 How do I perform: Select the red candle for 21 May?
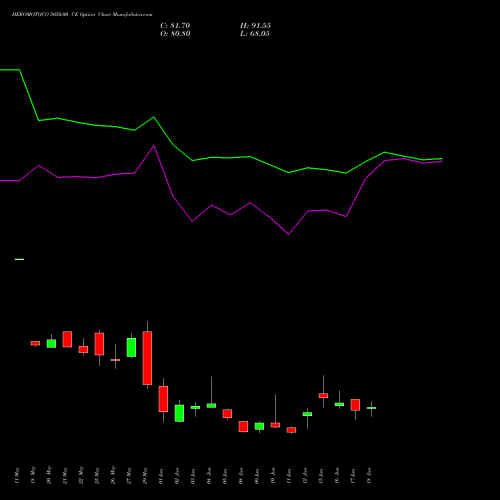67,339
